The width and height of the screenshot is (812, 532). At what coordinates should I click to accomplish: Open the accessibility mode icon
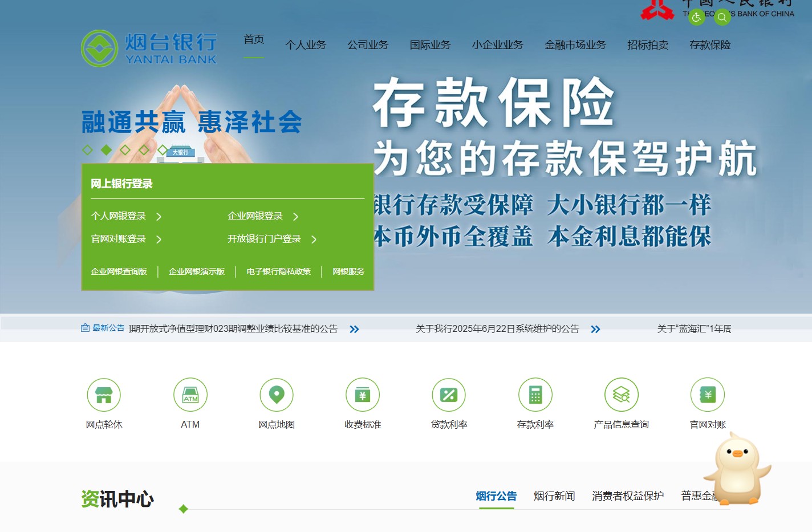(696, 17)
